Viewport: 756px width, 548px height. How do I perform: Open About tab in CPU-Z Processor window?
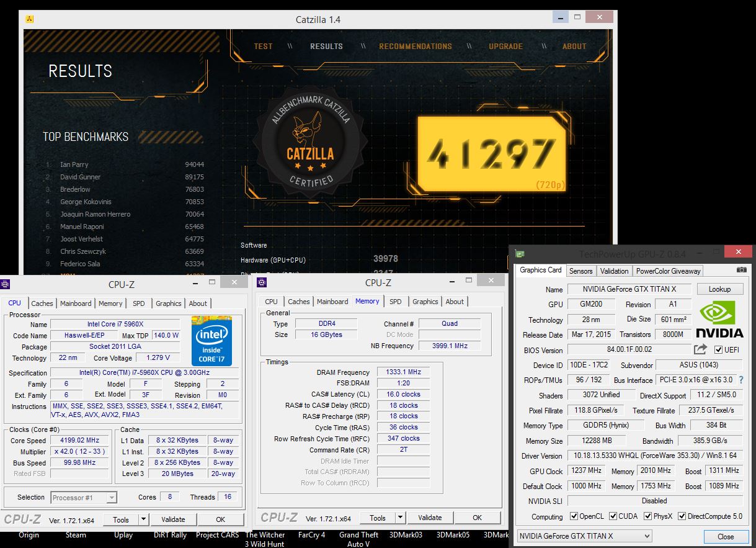click(198, 303)
